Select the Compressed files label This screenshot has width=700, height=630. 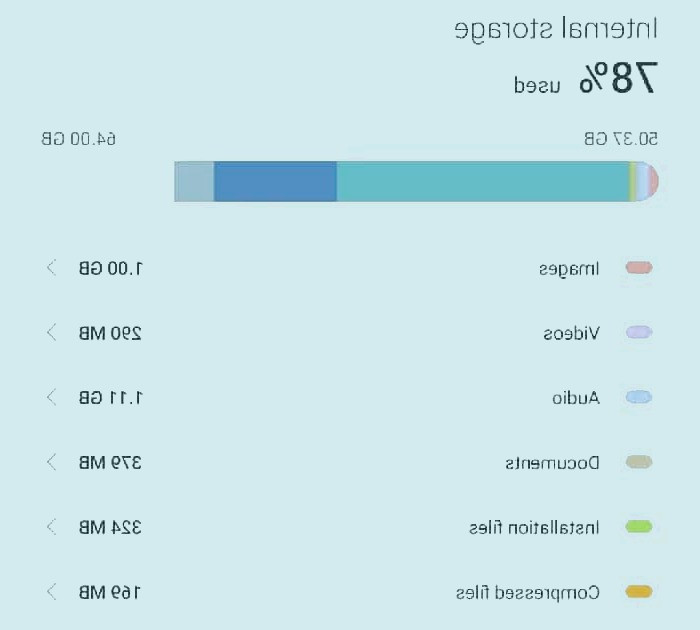click(527, 592)
